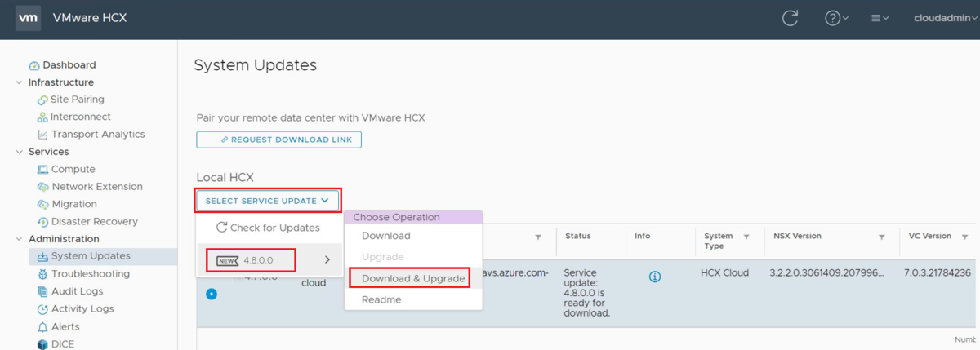Click the Migration icon
This screenshot has width=980, height=350.
click(x=42, y=205)
